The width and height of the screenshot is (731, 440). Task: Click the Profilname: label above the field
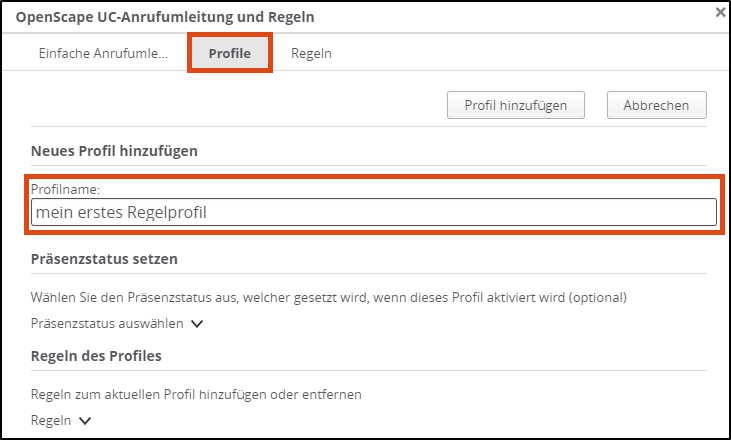[64, 188]
